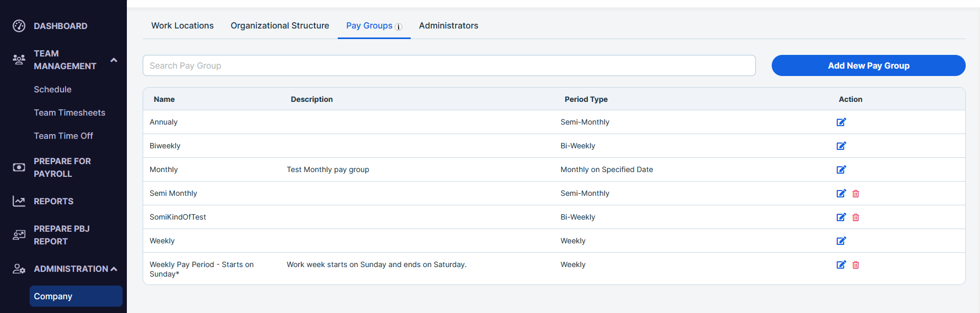Open Prepare for Payroll menu item
The image size is (980, 313).
point(62,167)
